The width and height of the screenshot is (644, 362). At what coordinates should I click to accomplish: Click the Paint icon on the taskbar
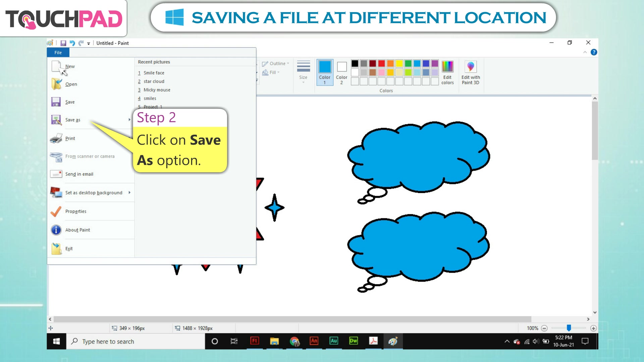[393, 342]
